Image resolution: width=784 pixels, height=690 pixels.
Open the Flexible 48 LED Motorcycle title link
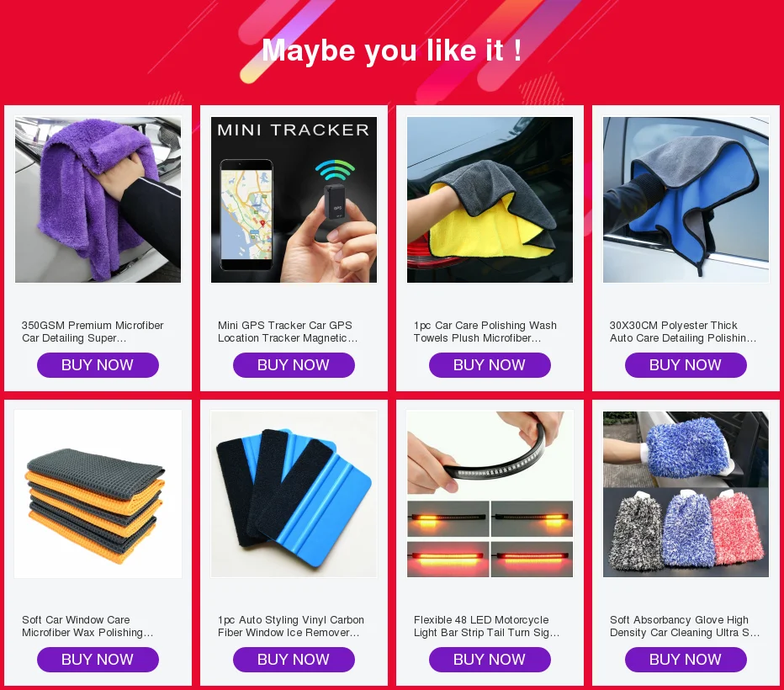486,626
